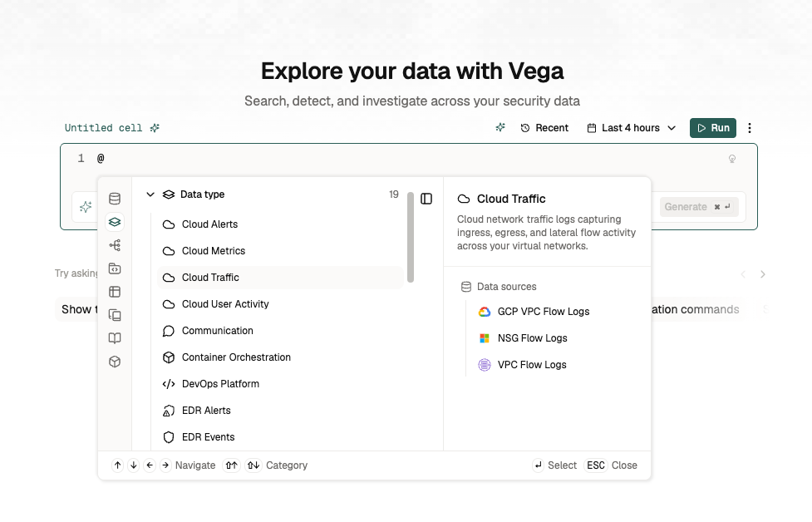812x522 pixels.
Task: Click the previous category shortcut key
Action: click(x=232, y=465)
